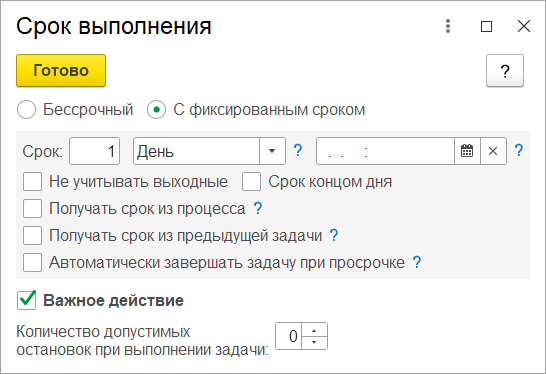Show hint next to the date field
This screenshot has height=374, width=546.
(518, 150)
